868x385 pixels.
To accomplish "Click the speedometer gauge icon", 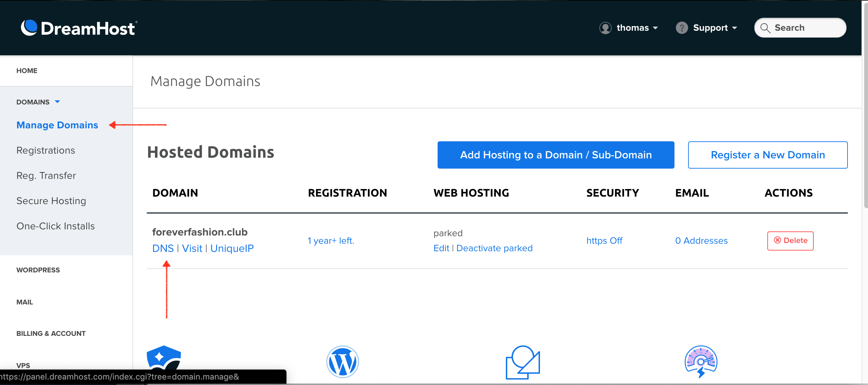I will click(701, 362).
